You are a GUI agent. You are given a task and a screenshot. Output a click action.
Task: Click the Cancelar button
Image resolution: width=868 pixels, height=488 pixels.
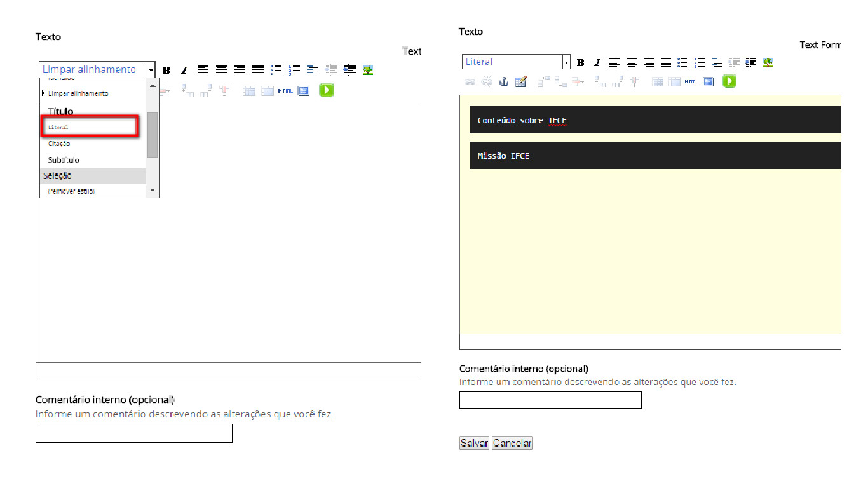[512, 443]
